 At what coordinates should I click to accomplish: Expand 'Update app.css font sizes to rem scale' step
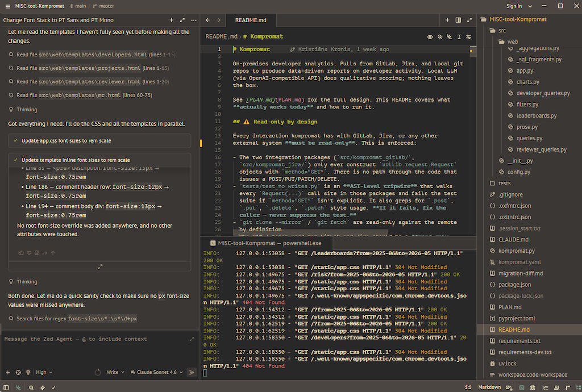tap(99, 140)
